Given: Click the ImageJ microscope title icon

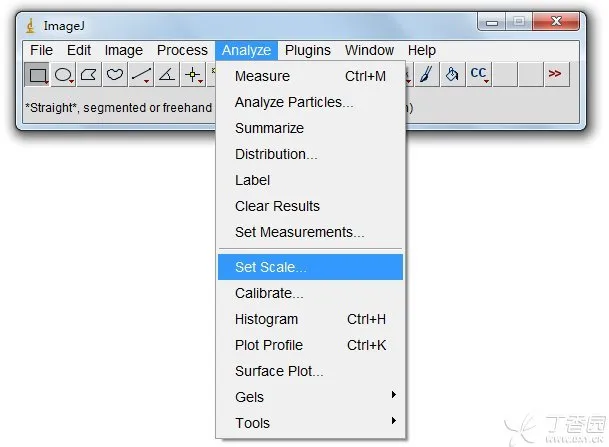Looking at the screenshot, I should [x=30, y=26].
